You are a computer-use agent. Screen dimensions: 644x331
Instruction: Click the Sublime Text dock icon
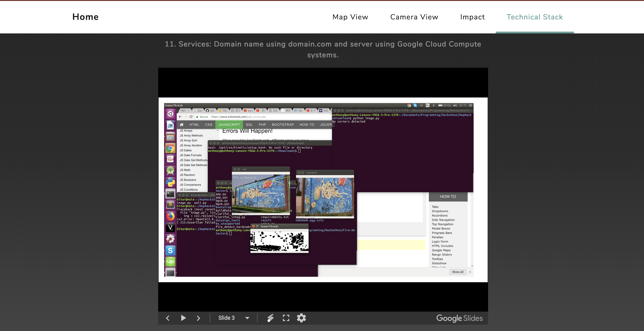coord(170,205)
